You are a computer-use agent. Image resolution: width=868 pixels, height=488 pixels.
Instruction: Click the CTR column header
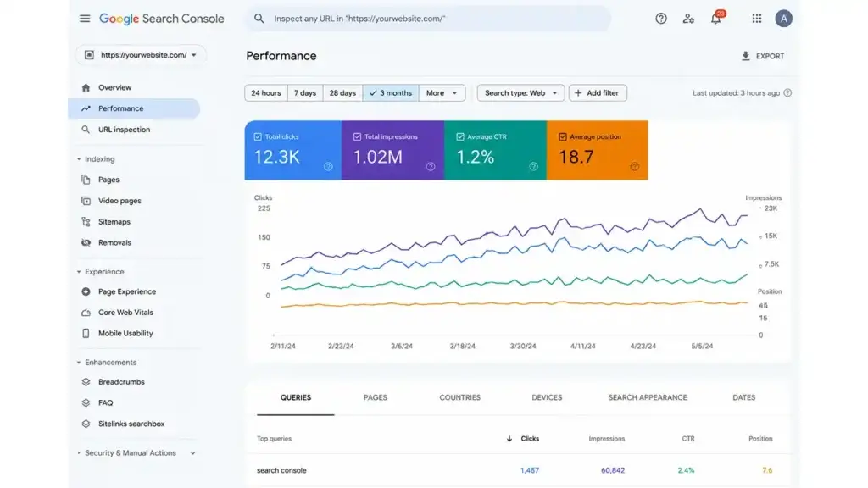(x=688, y=439)
